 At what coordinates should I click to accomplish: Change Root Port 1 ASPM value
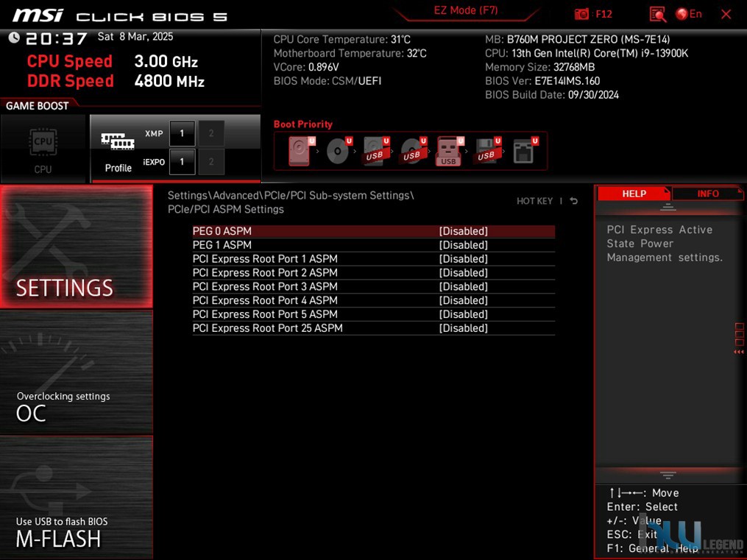click(463, 258)
